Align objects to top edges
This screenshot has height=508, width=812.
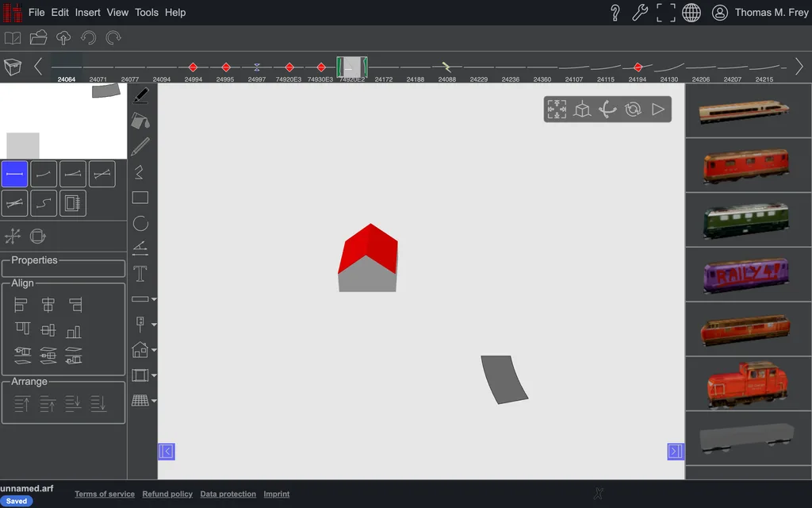(x=23, y=329)
